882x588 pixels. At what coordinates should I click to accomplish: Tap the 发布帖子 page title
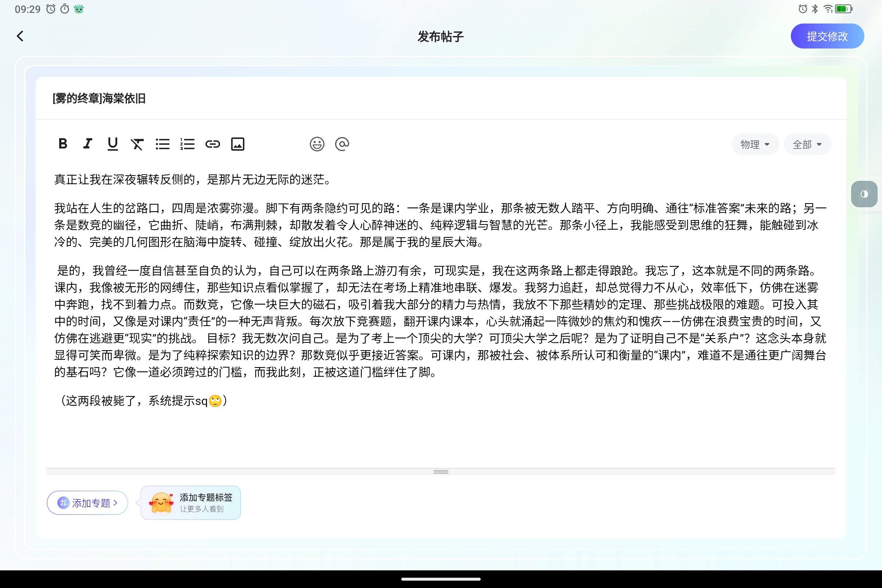pos(441,36)
